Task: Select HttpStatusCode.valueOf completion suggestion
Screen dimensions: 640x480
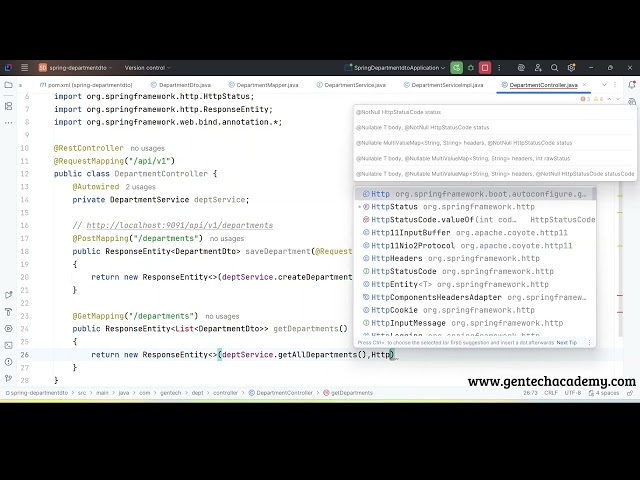Action: [475, 220]
